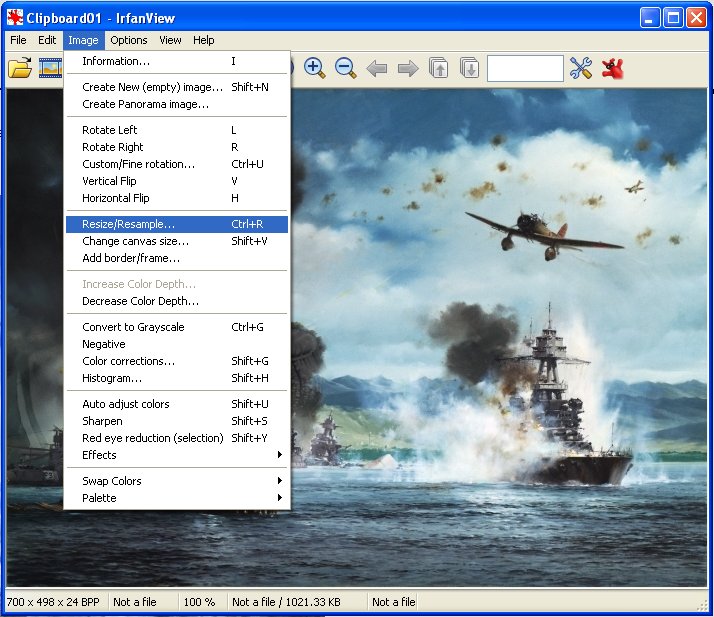
Task: Select Create Panorama image...
Action: [177, 104]
